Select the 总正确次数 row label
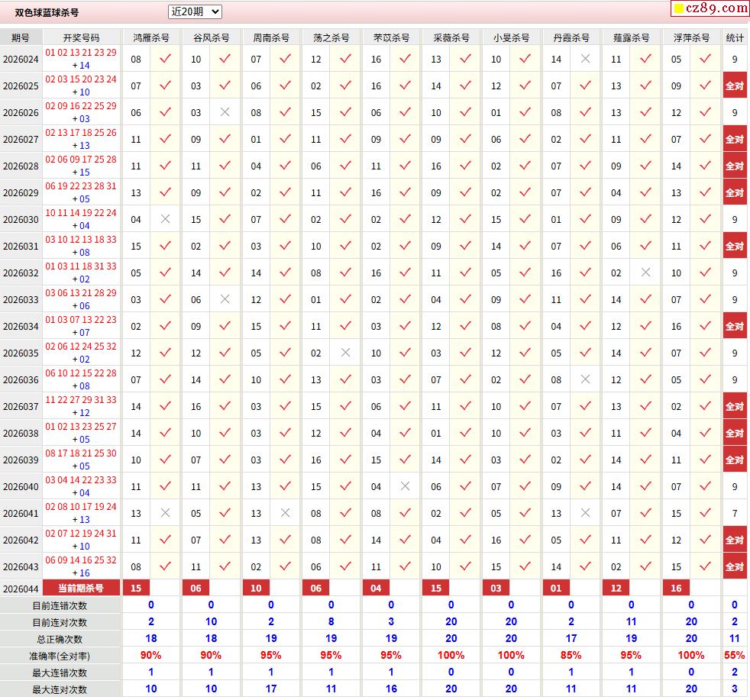The width and height of the screenshot is (750, 700). tap(60, 639)
